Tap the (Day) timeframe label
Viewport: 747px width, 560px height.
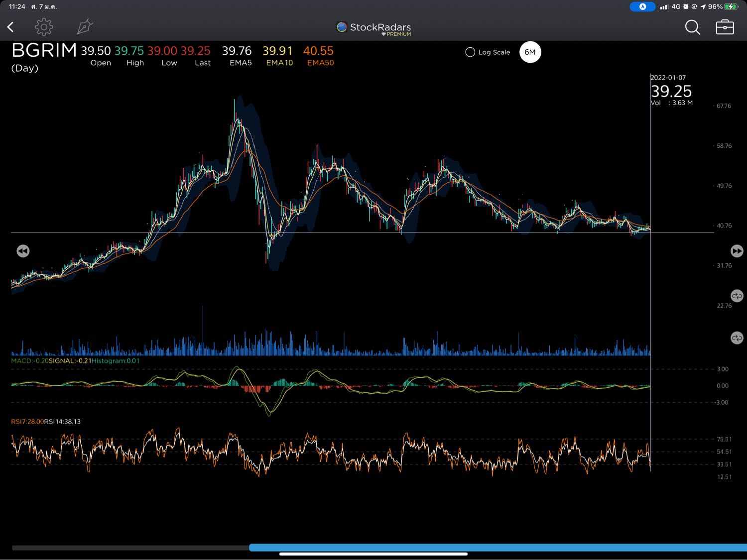pos(25,68)
